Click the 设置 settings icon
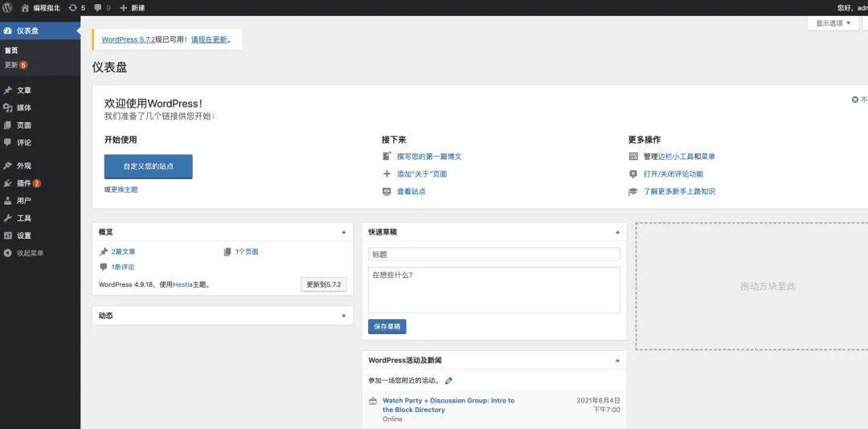The width and height of the screenshot is (868, 429). coord(8,235)
